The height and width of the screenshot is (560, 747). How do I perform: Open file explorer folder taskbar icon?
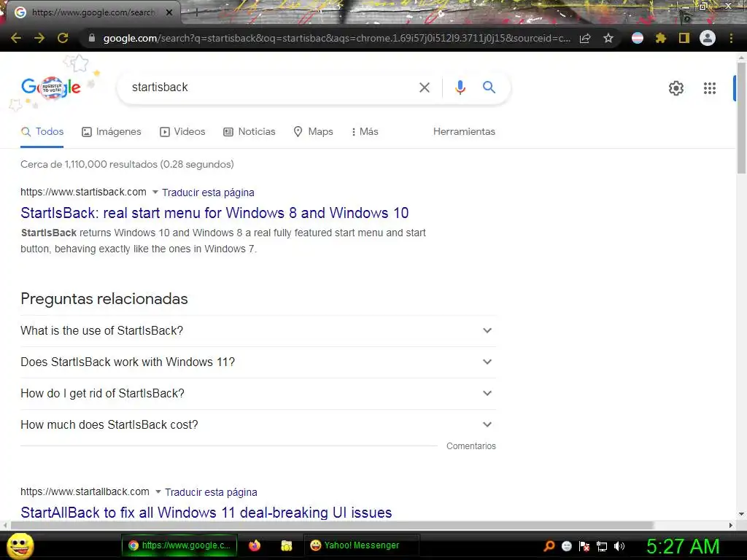pos(286,545)
